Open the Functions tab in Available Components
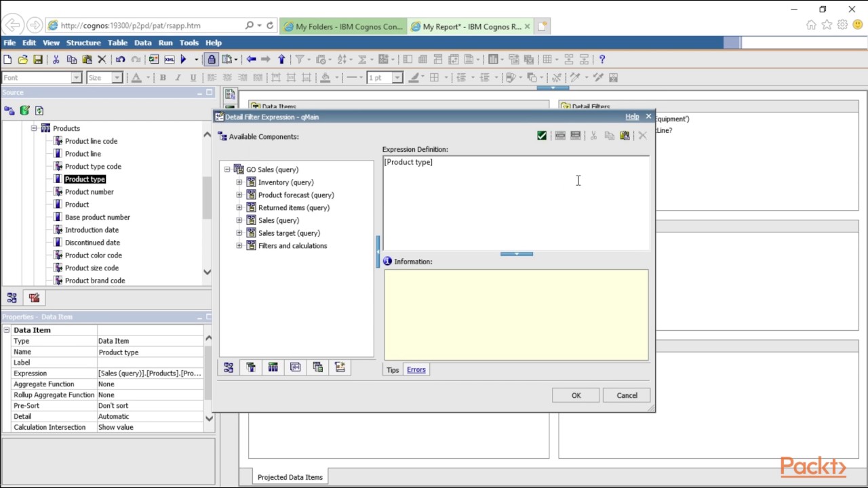The height and width of the screenshot is (488, 868). coord(296,367)
